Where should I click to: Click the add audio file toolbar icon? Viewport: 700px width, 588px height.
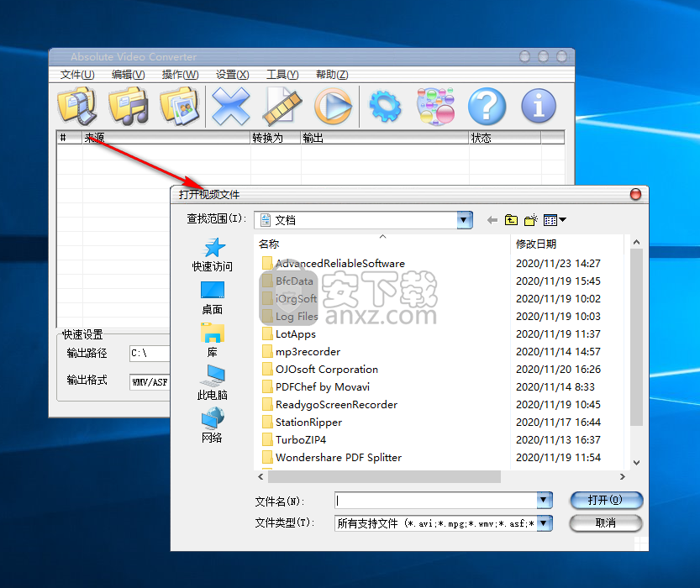[129, 106]
